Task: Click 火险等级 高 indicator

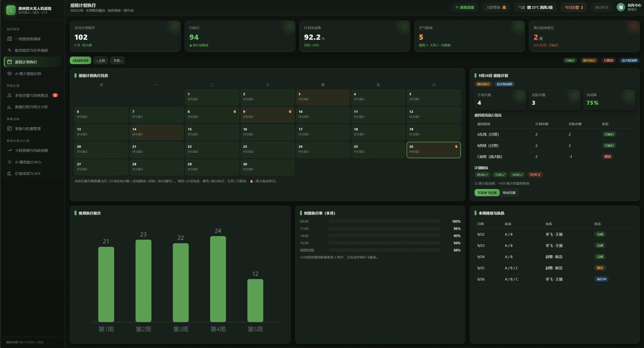Action: tap(496, 7)
